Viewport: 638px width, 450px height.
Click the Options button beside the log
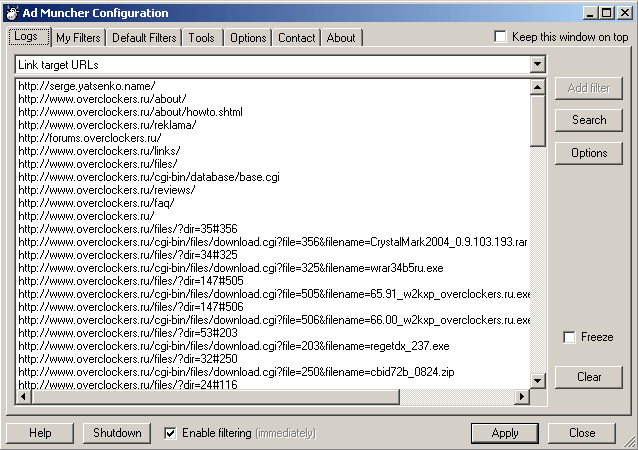tap(589, 153)
